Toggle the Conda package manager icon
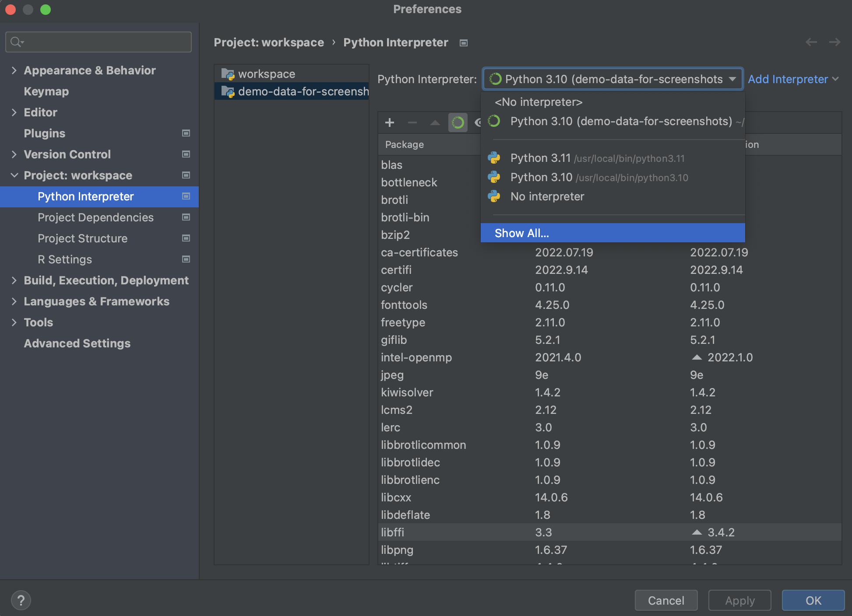Screen dimensions: 852x616 [x=458, y=122]
